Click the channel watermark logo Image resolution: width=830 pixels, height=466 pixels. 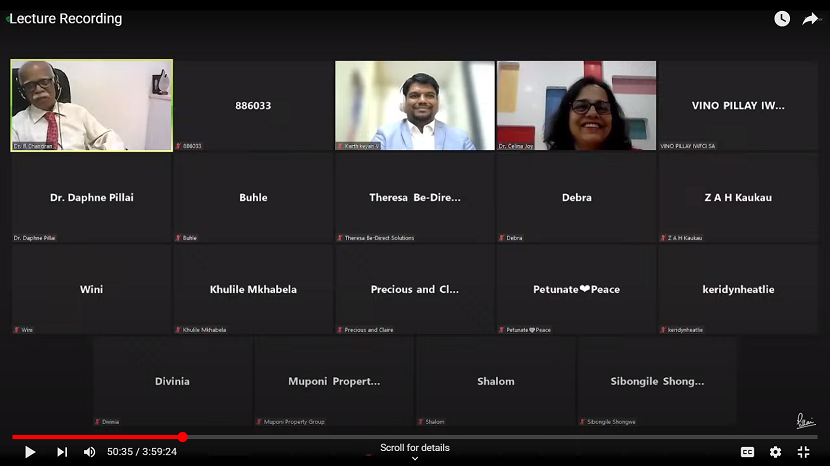tap(806, 421)
